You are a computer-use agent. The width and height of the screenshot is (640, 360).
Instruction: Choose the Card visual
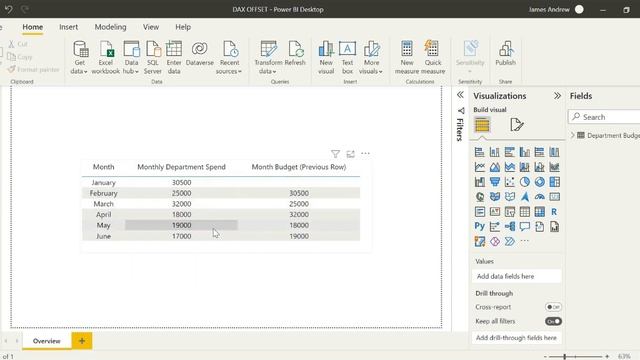pos(554,197)
